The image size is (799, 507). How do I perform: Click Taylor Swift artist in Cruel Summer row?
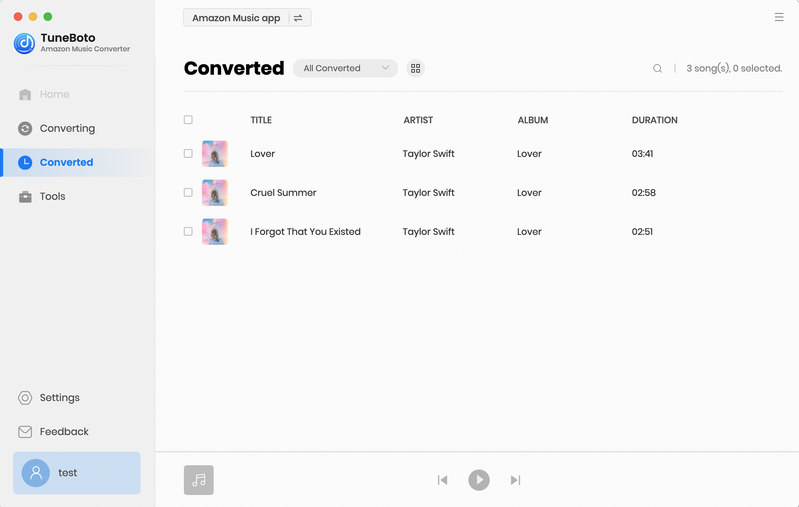tap(429, 193)
